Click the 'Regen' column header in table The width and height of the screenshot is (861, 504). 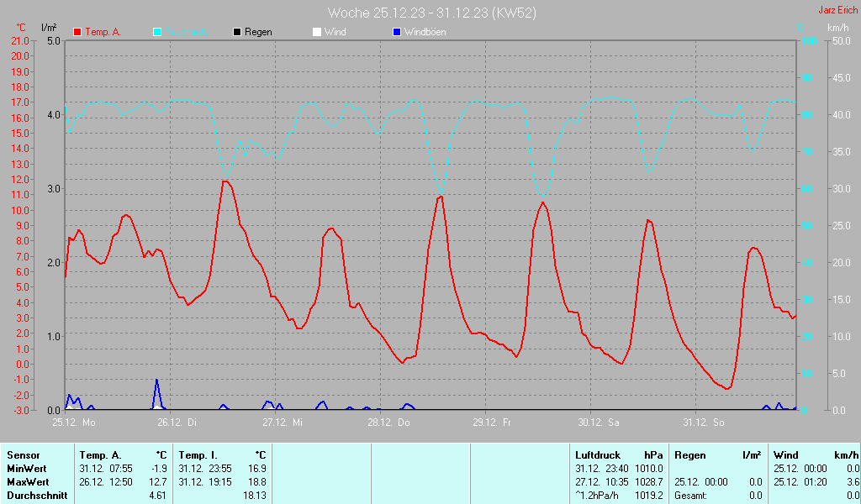tap(690, 455)
